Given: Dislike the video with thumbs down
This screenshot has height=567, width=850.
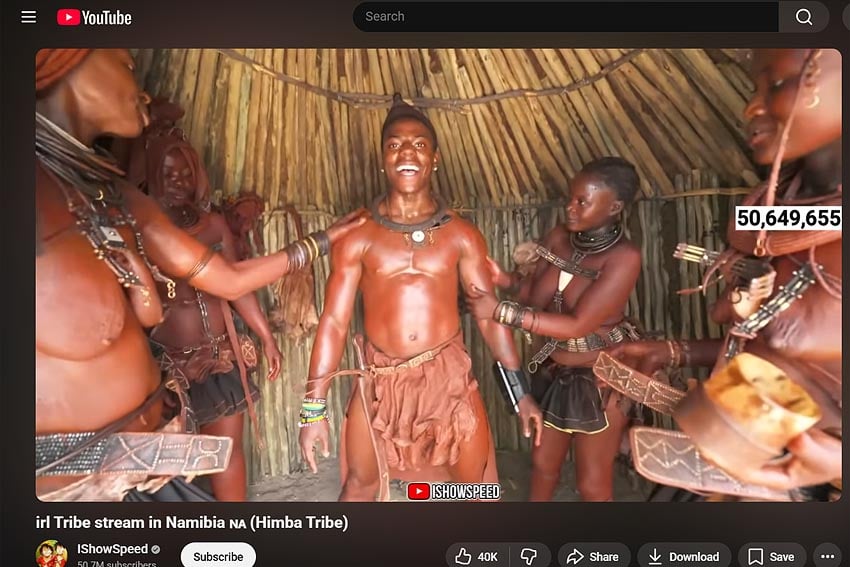Looking at the screenshot, I should [x=529, y=556].
